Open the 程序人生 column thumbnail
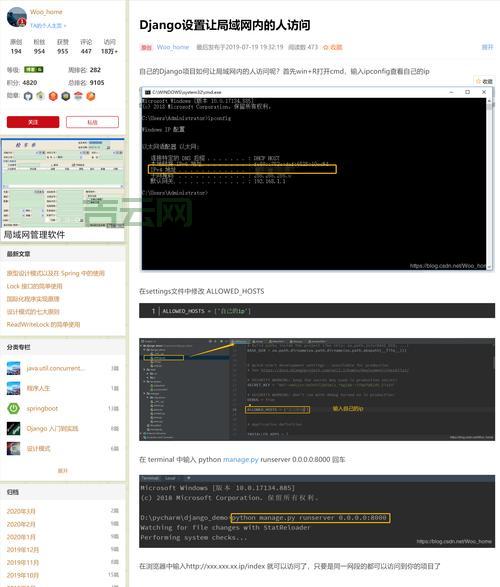The image size is (500, 587). click(x=13, y=388)
